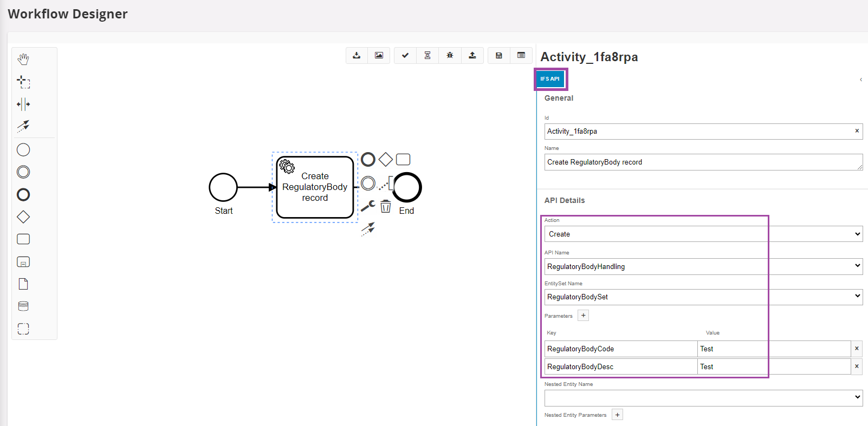The width and height of the screenshot is (868, 426).
Task: Open wrench change-type menu for the task
Action: point(368,206)
